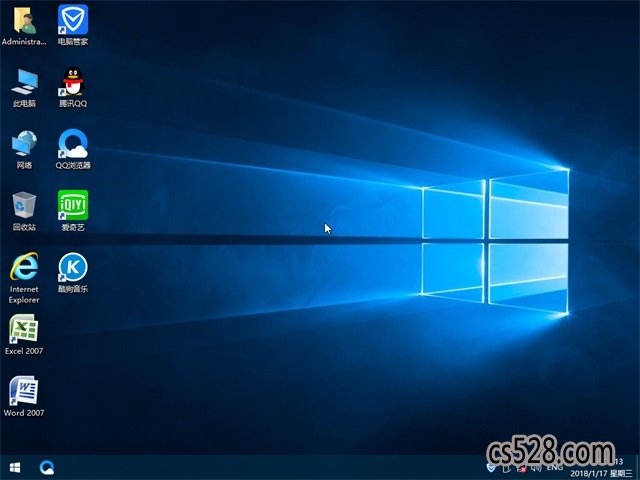Viewport: 640px width, 480px height.
Task: Open the Windows Start menu
Action: click(15, 467)
